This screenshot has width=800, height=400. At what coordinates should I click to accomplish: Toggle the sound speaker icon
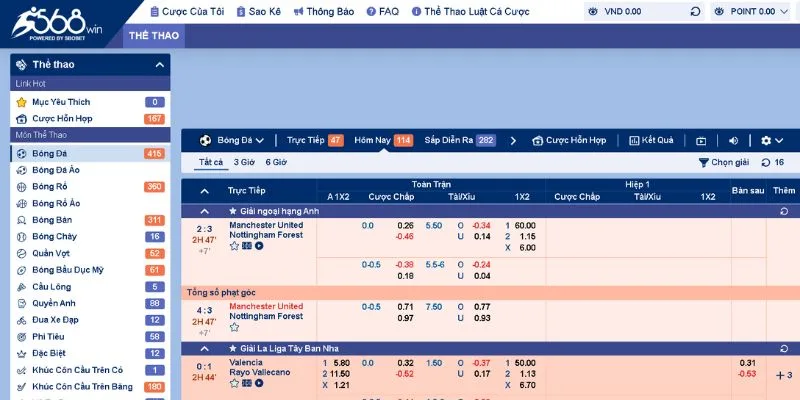pos(733,141)
